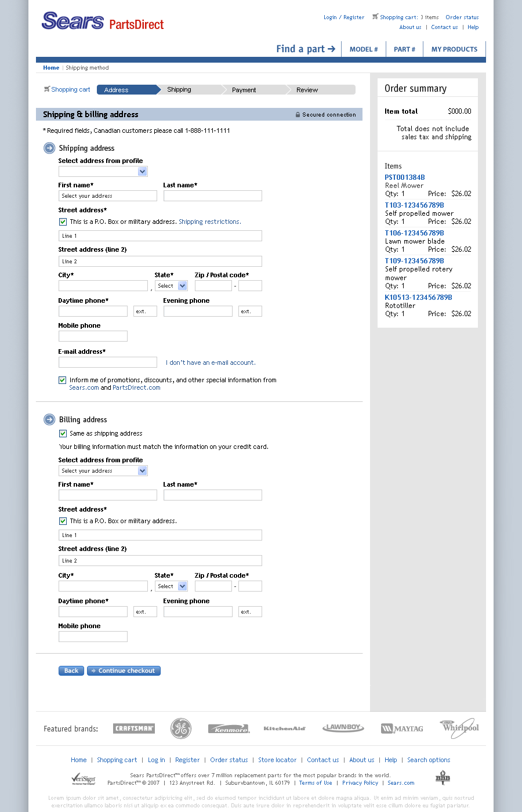Click the shipping Daytime phone field
This screenshot has width=522, height=812.
click(93, 311)
